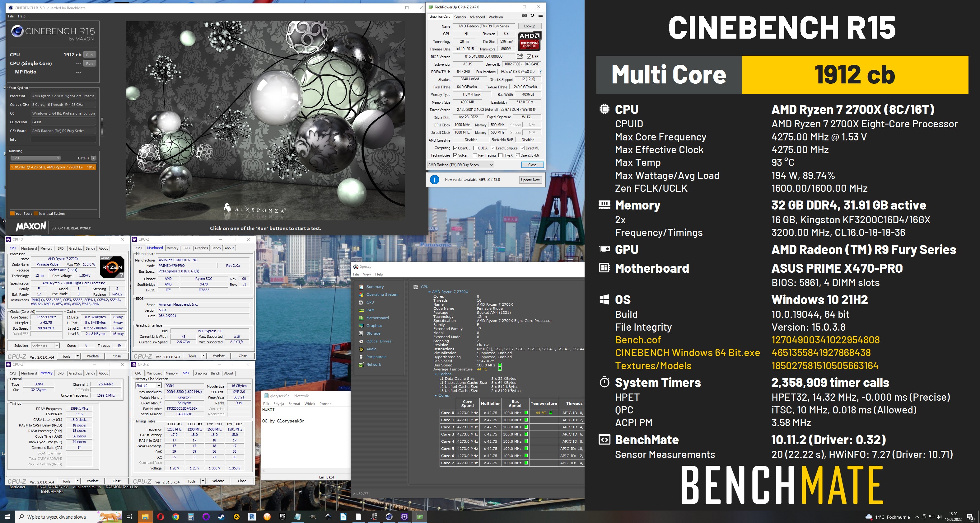The width and height of the screenshot is (980, 523).
Task: Open Tools dropdown arrow in CPU-Z Mainboard window
Action: tap(203, 356)
